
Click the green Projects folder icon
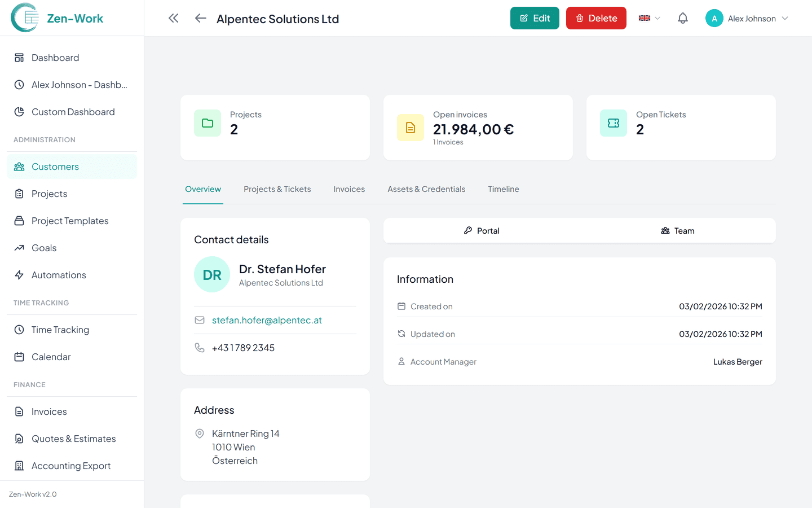(x=208, y=123)
